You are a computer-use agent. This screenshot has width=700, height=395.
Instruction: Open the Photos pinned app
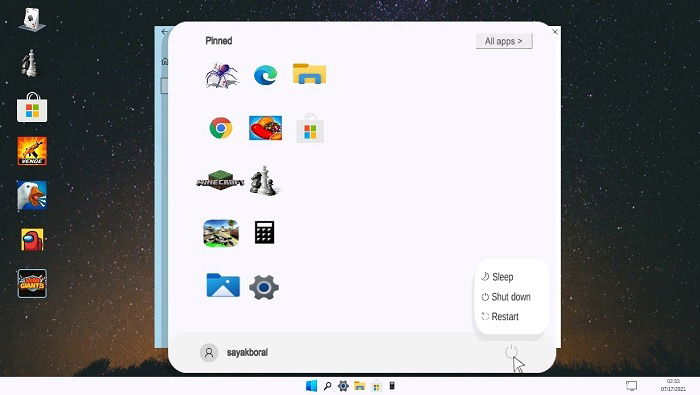coord(223,285)
